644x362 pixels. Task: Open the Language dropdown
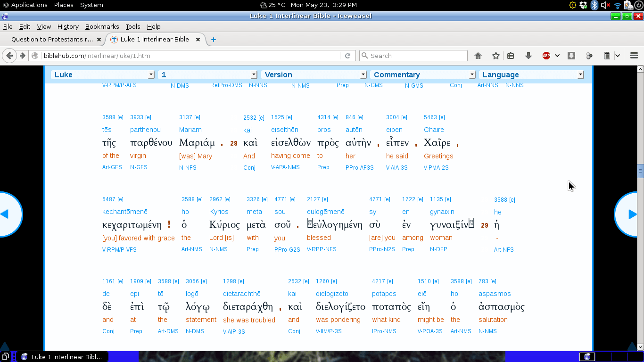pyautogui.click(x=532, y=74)
